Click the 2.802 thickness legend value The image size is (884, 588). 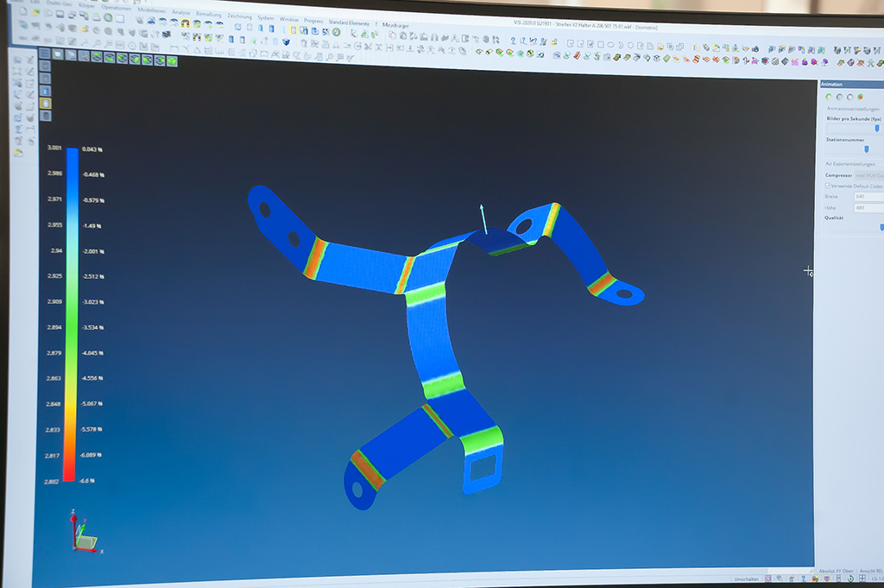51,482
